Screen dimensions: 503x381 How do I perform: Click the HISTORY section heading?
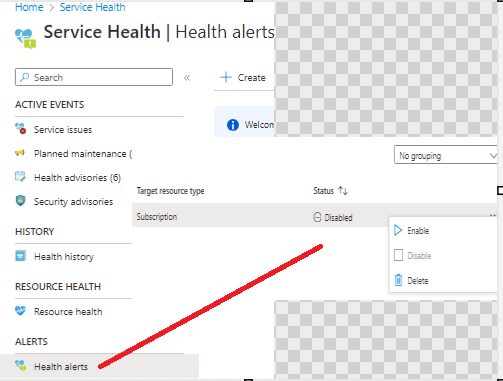pyautogui.click(x=35, y=232)
